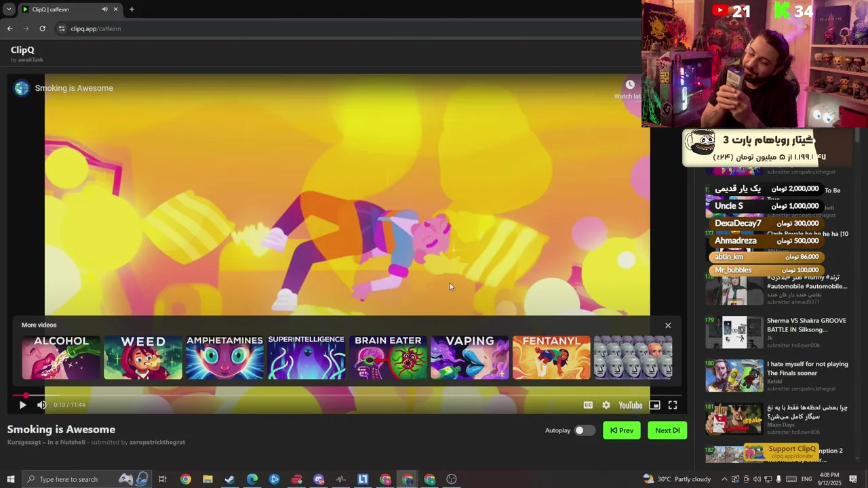Viewport: 868px width, 488px height.
Task: Enter fullscreen mode on the video
Action: (673, 405)
